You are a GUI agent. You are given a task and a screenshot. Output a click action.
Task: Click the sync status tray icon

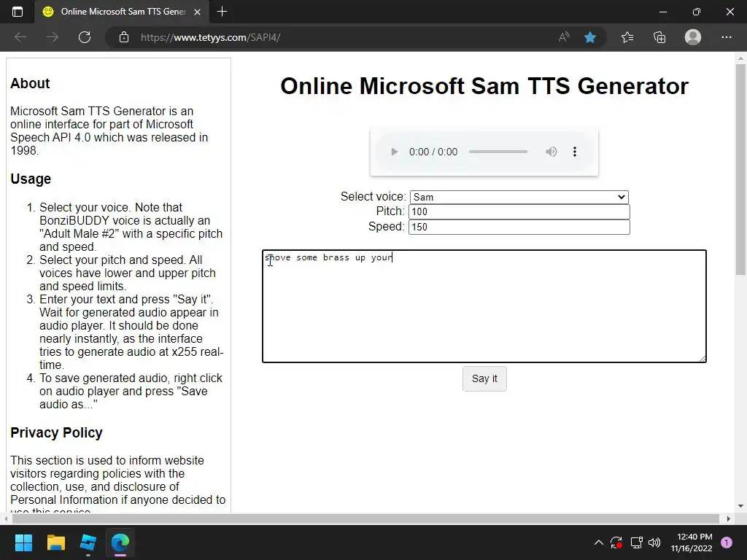click(x=616, y=542)
